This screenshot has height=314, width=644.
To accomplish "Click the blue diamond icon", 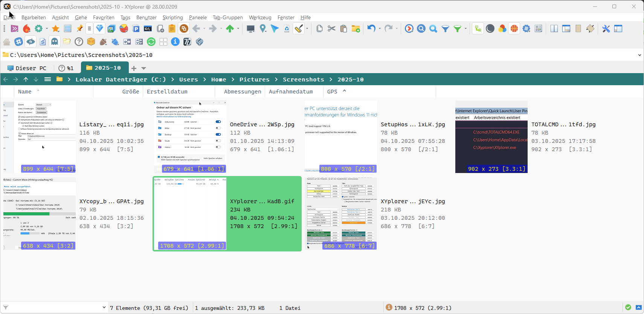I will click(99, 29).
